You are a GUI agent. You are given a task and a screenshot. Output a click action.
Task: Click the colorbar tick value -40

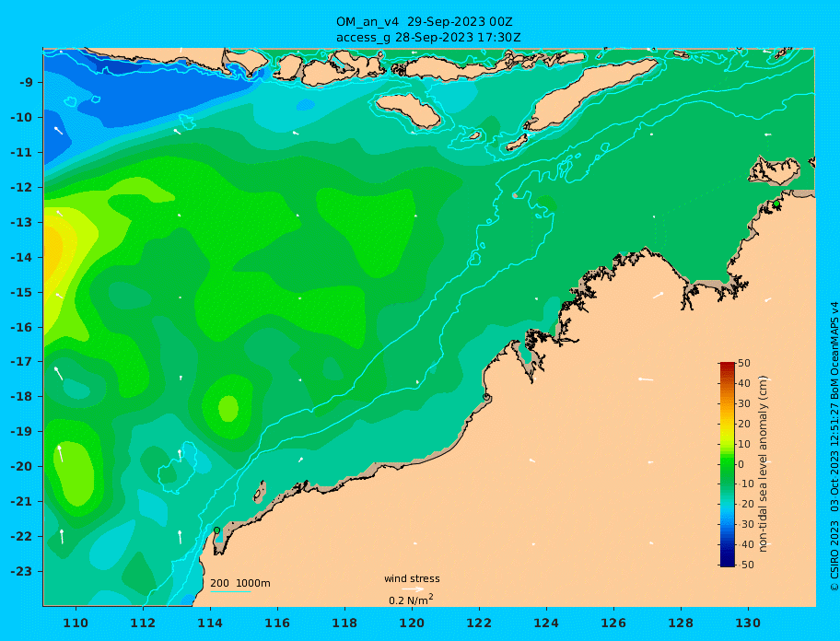(x=745, y=544)
